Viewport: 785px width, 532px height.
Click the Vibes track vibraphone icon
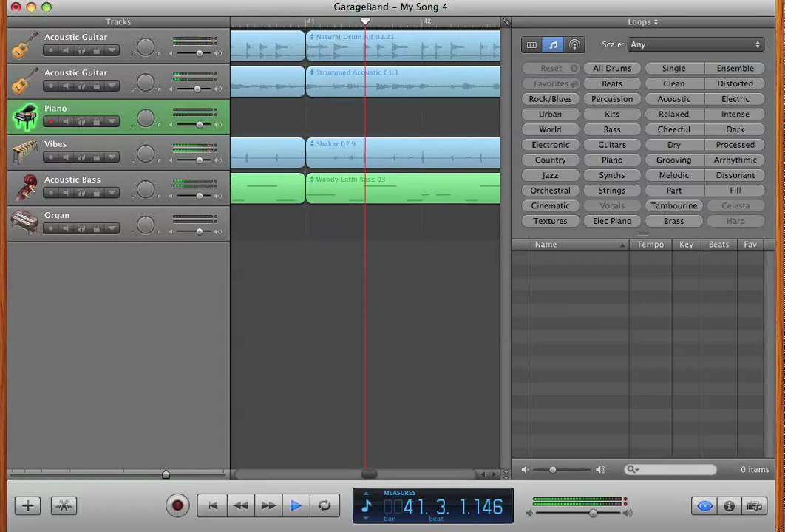coord(24,152)
